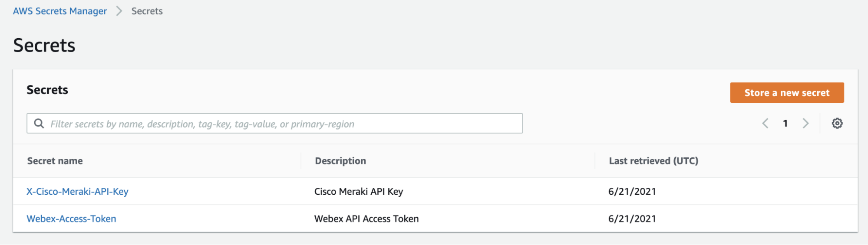Select Webex API Access Token description cell
Viewport: 868px width, 245px height.
coord(366,219)
